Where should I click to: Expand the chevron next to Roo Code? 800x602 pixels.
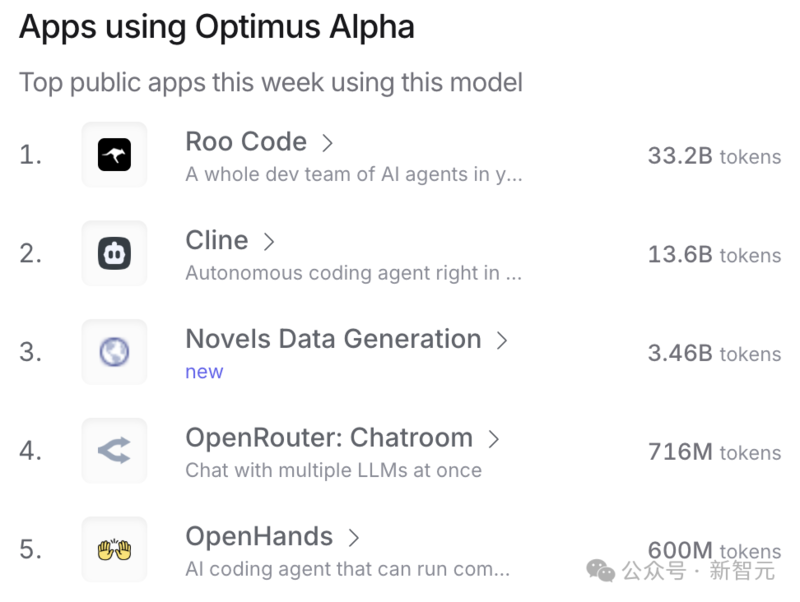pos(329,142)
